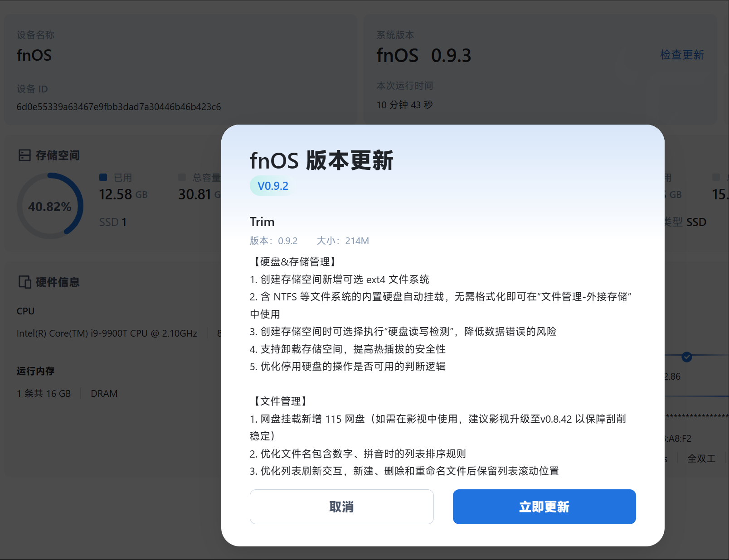Click the DRAM label
The width and height of the screenshot is (729, 560).
click(x=104, y=393)
